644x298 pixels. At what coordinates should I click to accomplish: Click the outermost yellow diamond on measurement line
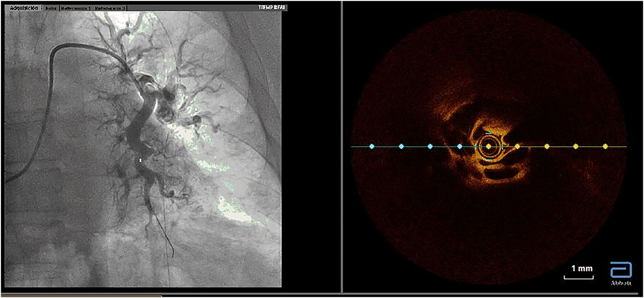pos(605,146)
